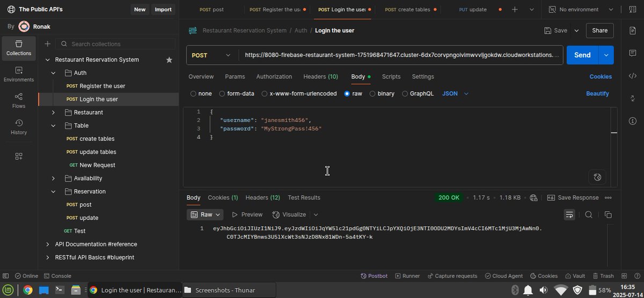
Task: Open the help icon in status bar
Action: [x=636, y=276]
